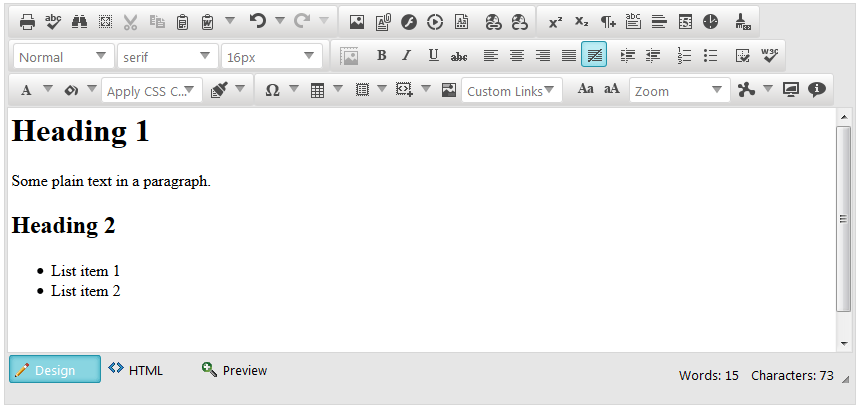
Task: Toggle Italic formatting
Action: tap(406, 55)
